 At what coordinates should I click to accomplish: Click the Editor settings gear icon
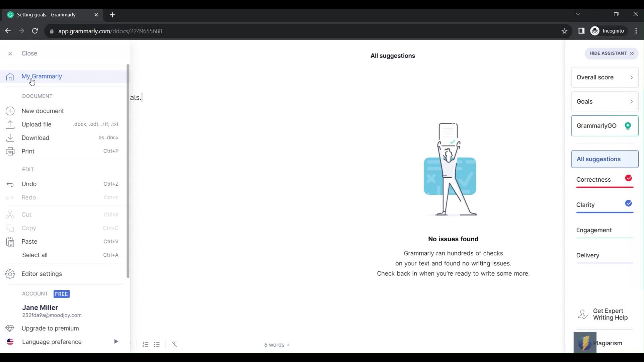(10, 274)
